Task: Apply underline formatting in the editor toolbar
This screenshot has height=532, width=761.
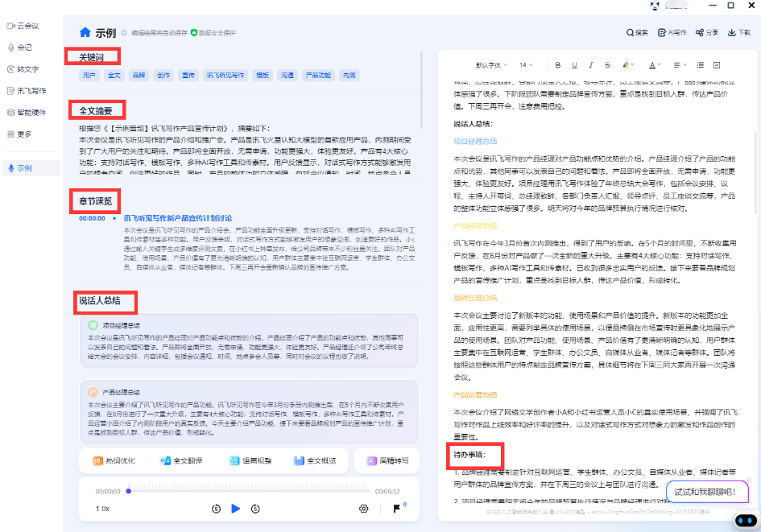Action: [574, 65]
